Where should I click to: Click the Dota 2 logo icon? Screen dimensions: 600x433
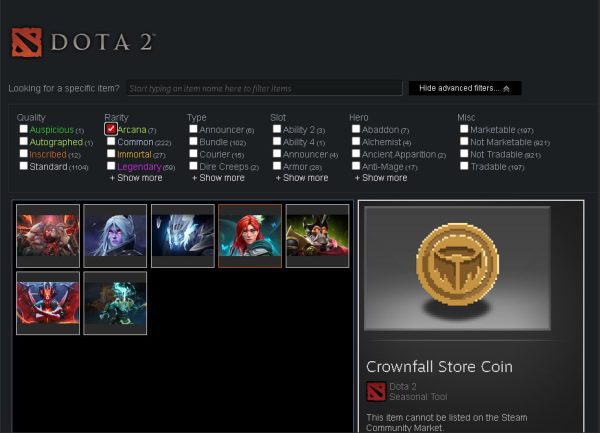tap(26, 42)
